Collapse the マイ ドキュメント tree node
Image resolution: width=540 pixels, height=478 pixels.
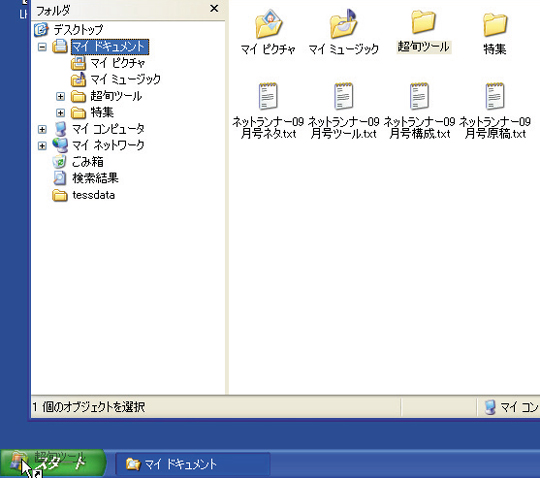(42, 47)
